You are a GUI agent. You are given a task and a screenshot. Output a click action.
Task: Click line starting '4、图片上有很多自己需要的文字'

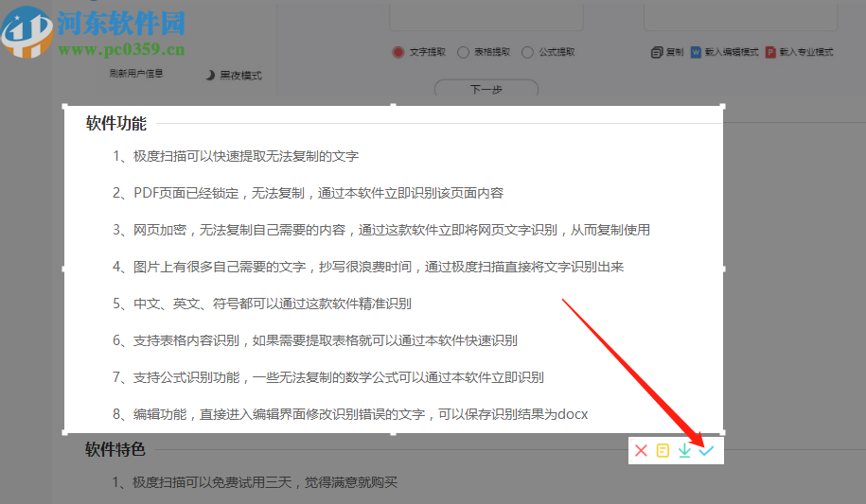tap(368, 267)
